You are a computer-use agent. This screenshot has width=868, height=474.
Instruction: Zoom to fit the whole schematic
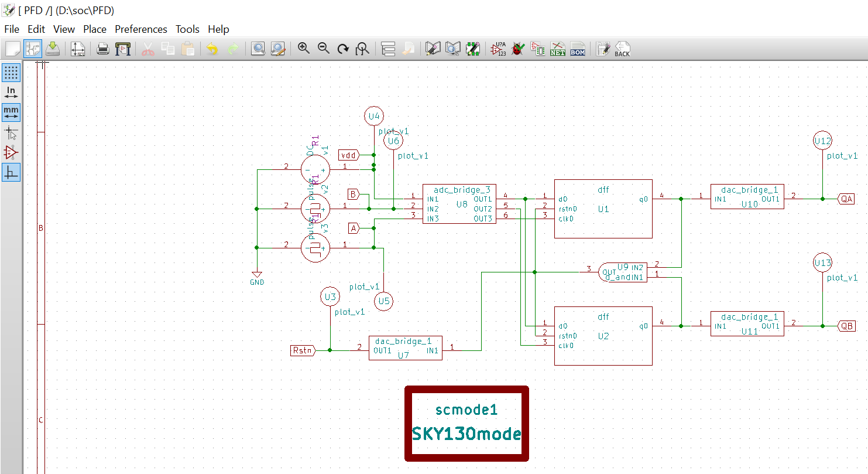(x=362, y=49)
